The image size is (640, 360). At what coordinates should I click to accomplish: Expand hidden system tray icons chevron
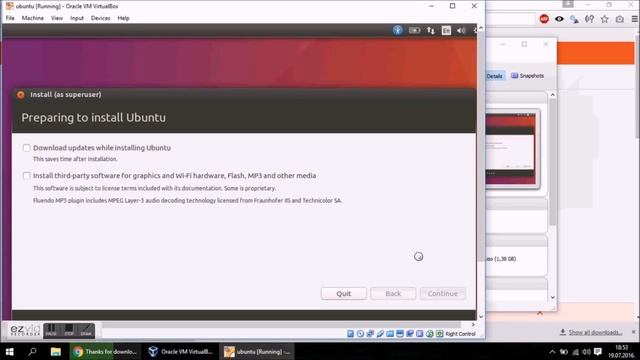(x=552, y=352)
